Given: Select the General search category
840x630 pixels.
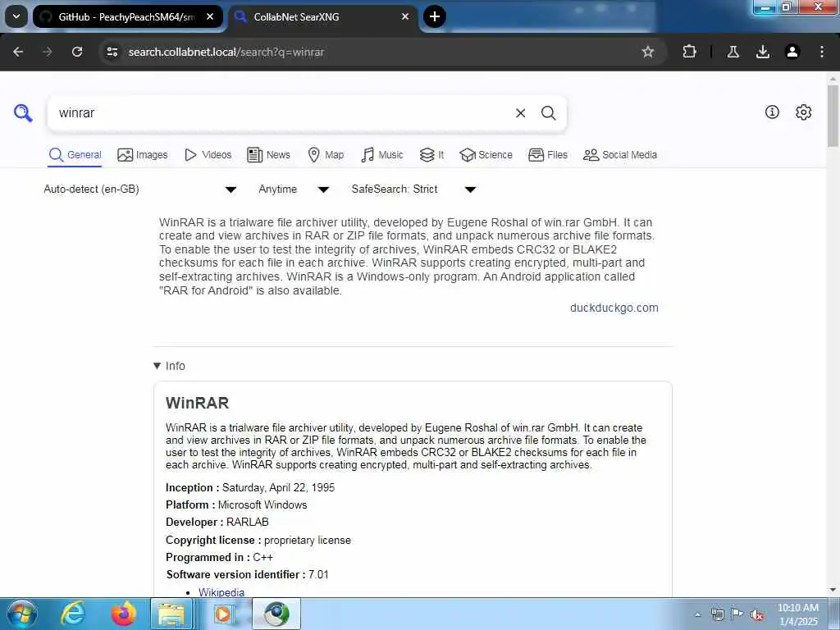Looking at the screenshot, I should (75, 155).
